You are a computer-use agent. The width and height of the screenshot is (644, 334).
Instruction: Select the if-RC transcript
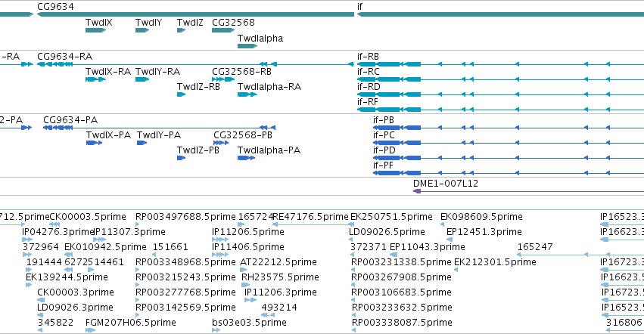(500, 79)
